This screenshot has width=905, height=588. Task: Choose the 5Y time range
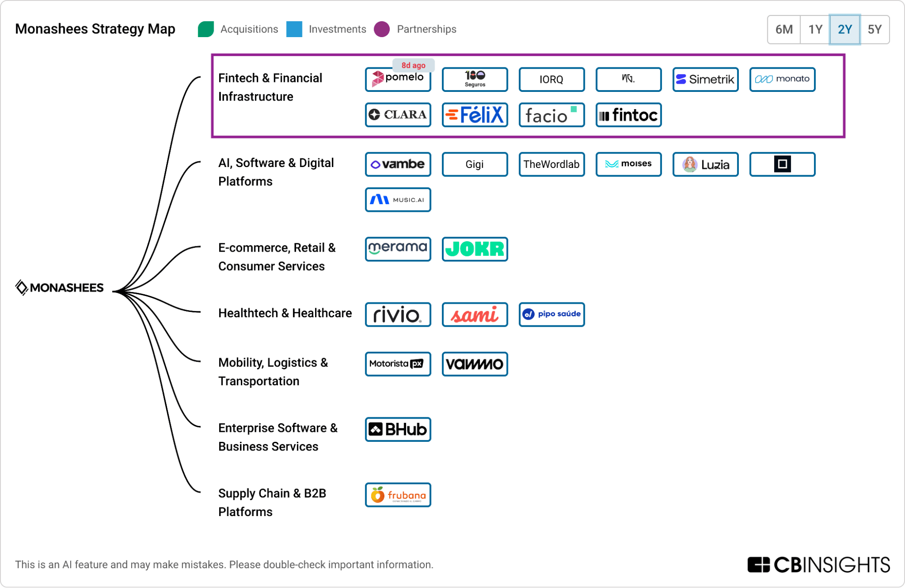(x=874, y=29)
